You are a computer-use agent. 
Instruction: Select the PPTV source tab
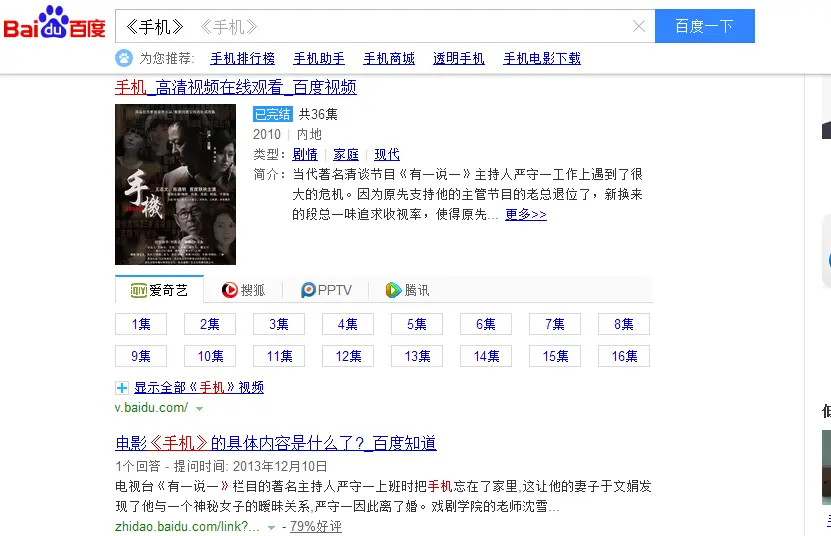click(326, 290)
